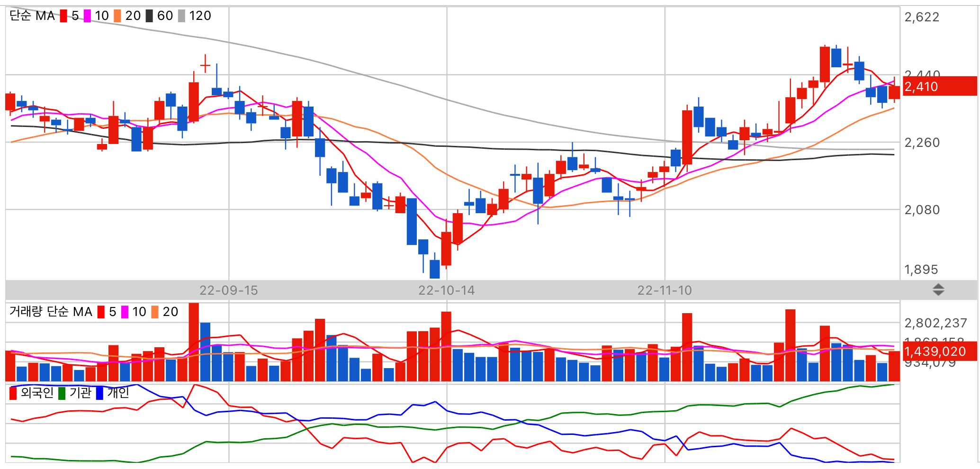Click the 1,895 price axis label
980x469 pixels.
(x=921, y=270)
